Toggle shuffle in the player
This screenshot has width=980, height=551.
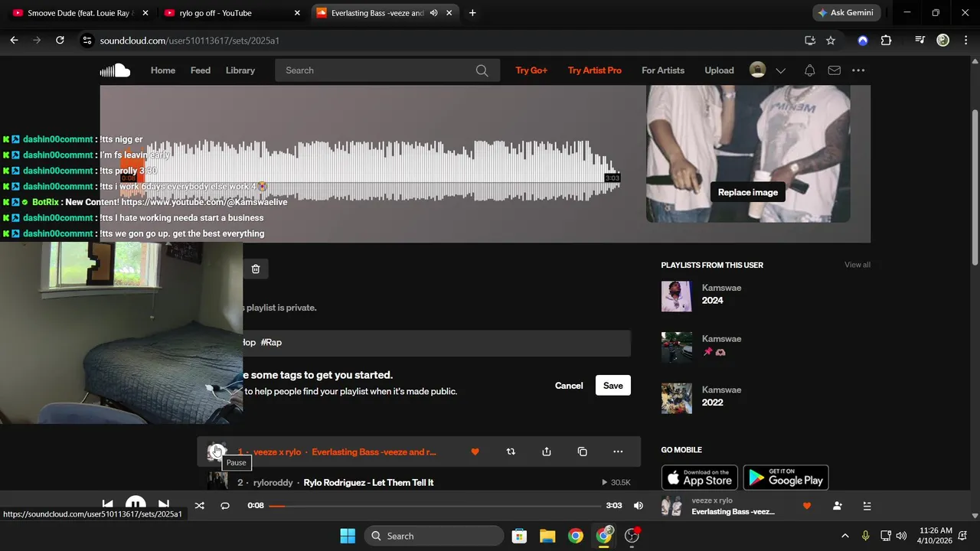[199, 506]
